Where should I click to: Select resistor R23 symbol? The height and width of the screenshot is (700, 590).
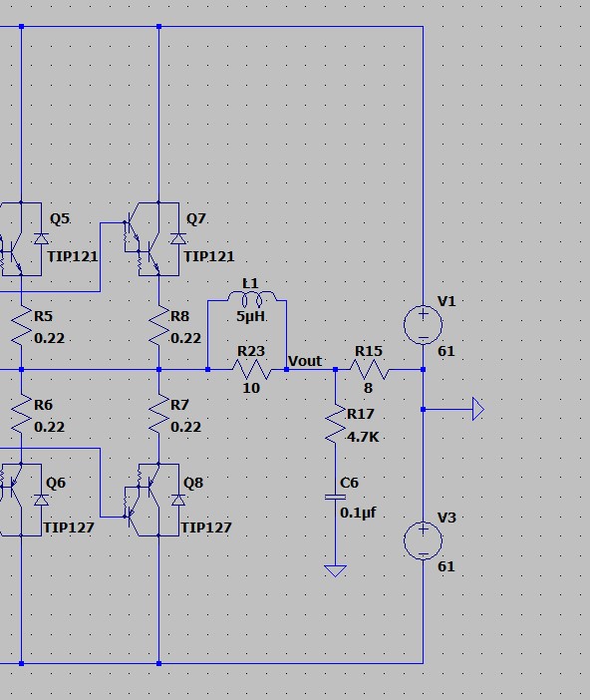click(x=252, y=370)
